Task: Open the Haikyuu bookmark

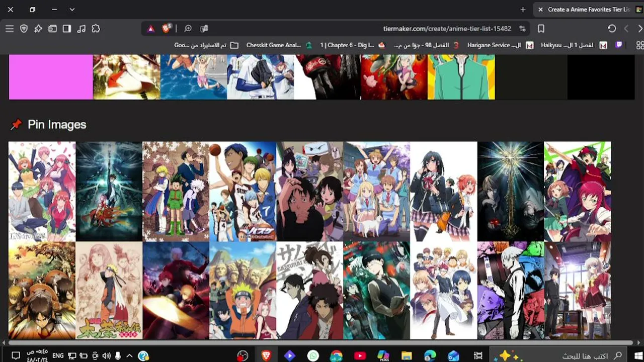Action: click(x=574, y=45)
